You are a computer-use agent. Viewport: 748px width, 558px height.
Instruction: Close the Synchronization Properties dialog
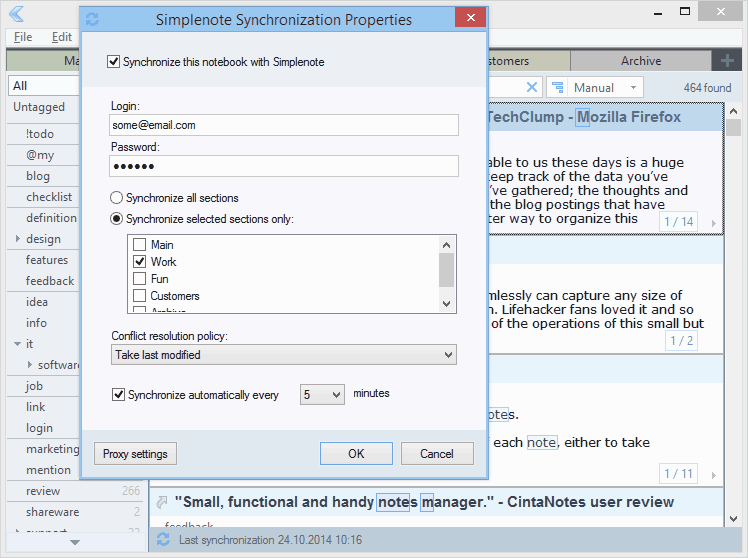click(471, 18)
